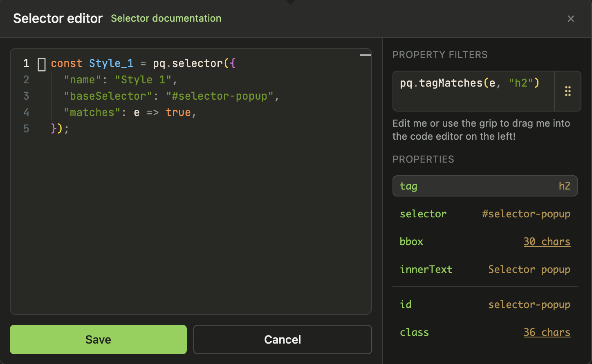Select the tag property row
The image size is (592, 364).
point(485,186)
